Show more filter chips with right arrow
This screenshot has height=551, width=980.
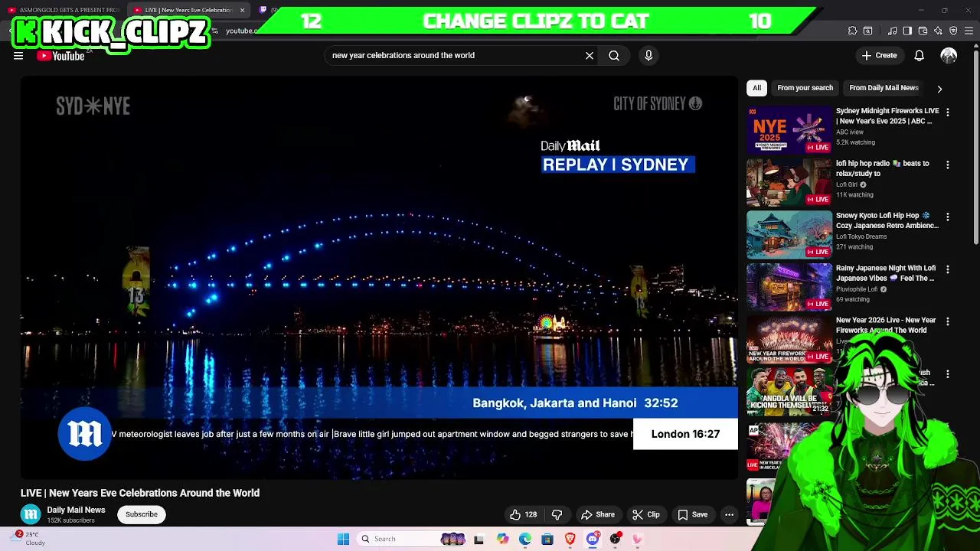pyautogui.click(x=939, y=89)
